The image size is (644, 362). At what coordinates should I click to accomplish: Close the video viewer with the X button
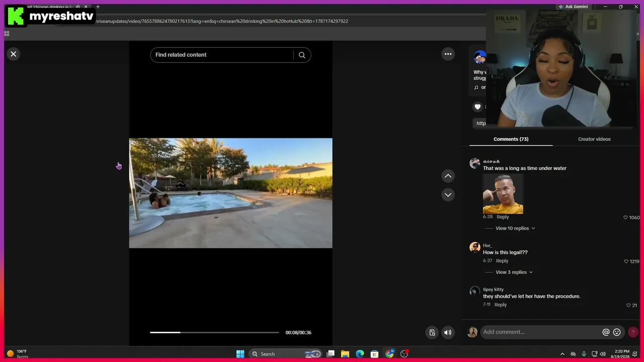coord(14,54)
